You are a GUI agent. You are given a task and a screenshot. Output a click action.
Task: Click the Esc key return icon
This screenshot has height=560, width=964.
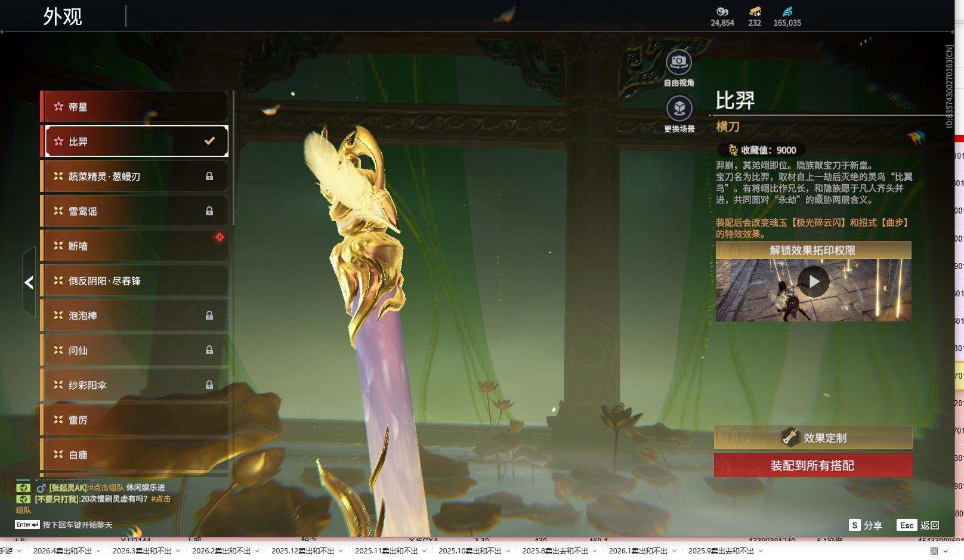pyautogui.click(x=907, y=525)
